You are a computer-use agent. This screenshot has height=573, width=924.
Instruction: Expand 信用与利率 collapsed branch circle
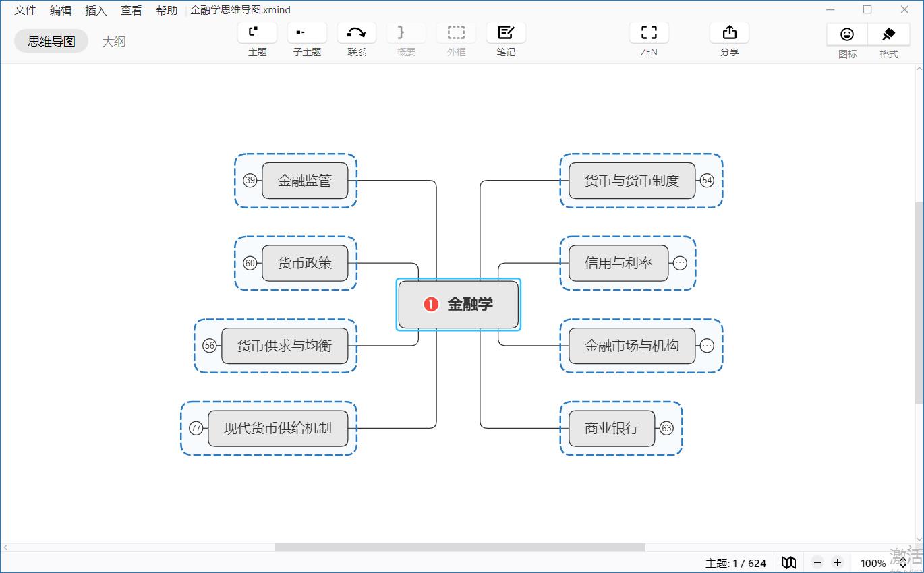(x=680, y=263)
